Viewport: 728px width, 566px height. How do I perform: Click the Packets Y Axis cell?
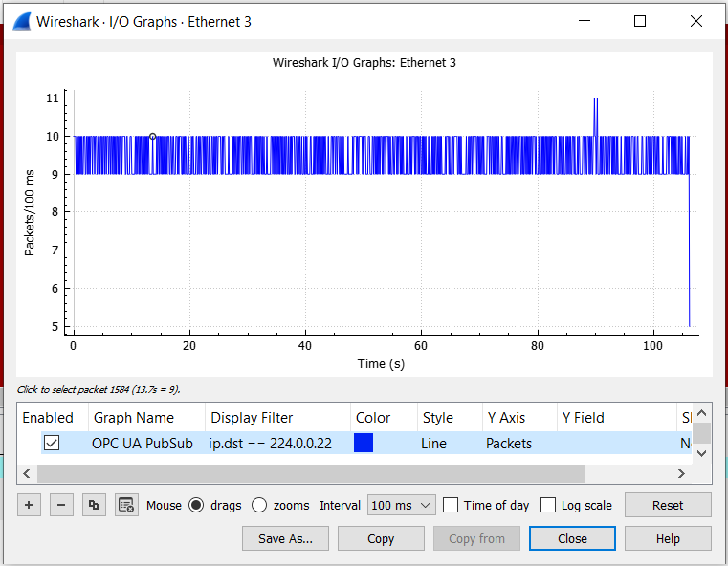click(x=509, y=444)
